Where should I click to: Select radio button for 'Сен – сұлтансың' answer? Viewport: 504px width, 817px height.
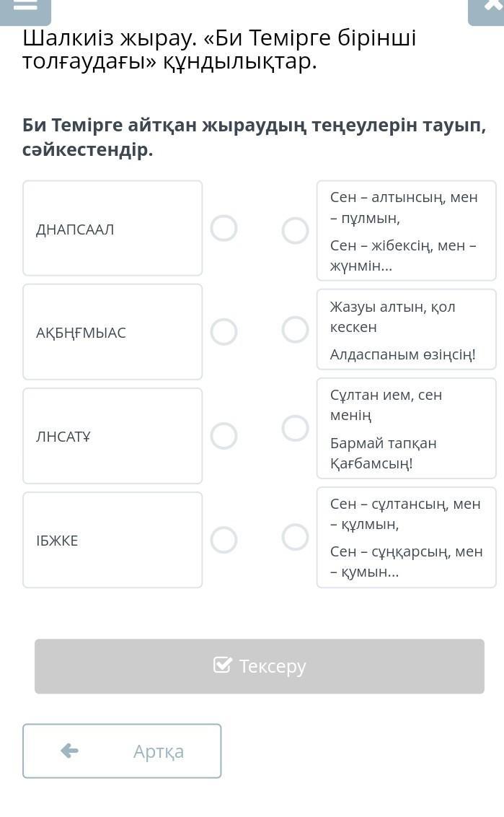tap(295, 537)
